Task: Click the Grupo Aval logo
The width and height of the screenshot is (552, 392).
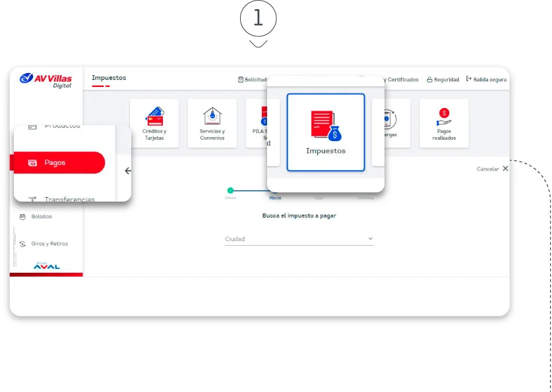Action: [46, 266]
